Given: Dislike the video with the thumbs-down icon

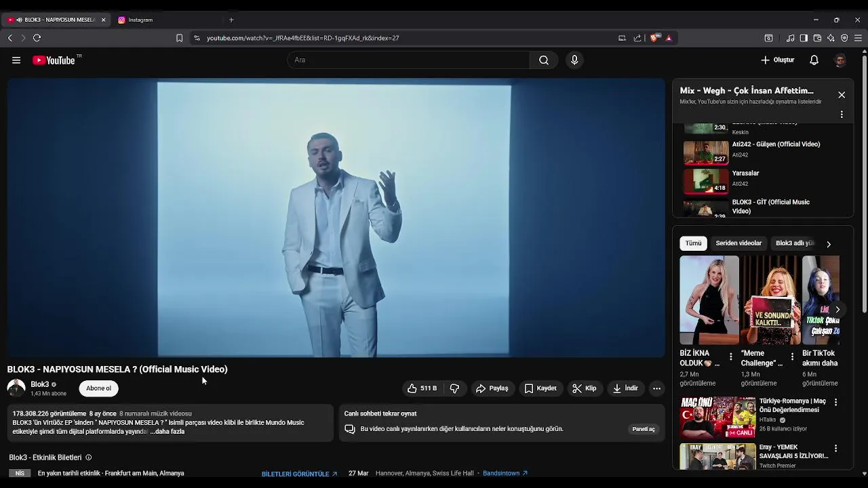Looking at the screenshot, I should [x=454, y=388].
